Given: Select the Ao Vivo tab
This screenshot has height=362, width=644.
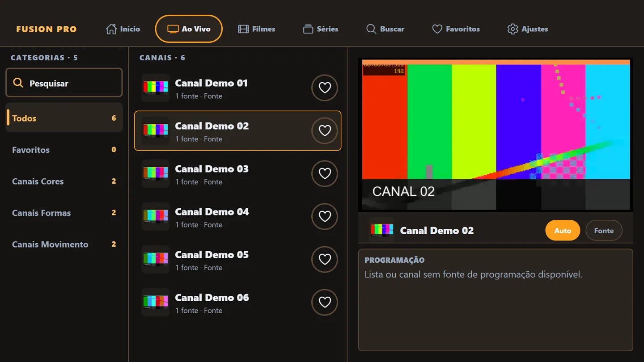Looking at the screenshot, I should [x=189, y=29].
